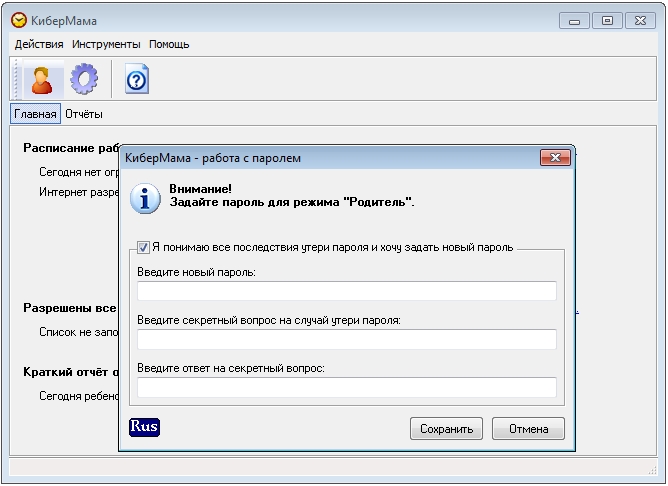Click the blue info icon in dialog
This screenshot has height=486, width=668.
pos(145,198)
